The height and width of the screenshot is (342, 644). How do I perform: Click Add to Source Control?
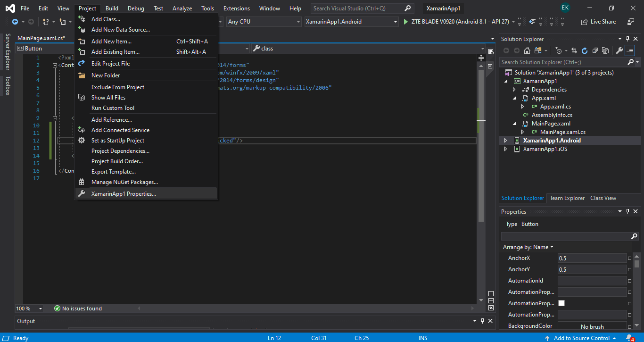click(x=581, y=338)
